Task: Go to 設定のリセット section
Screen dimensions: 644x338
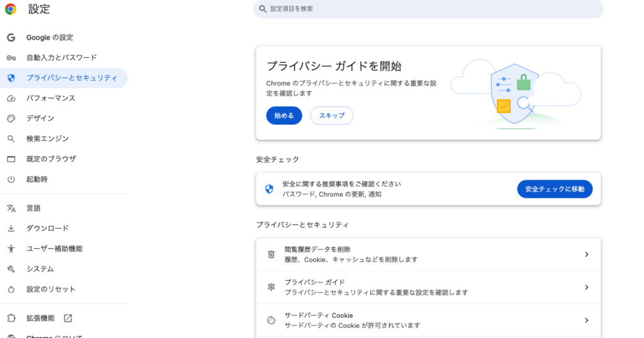Action: (x=50, y=290)
